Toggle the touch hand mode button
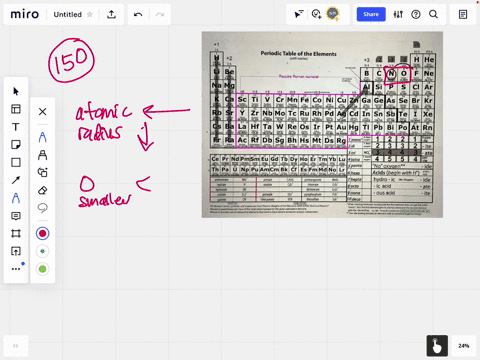 (x=437, y=346)
